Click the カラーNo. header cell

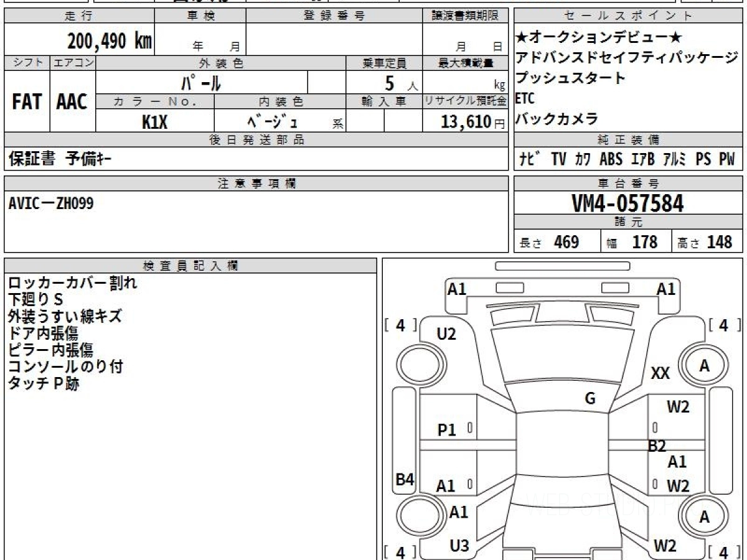pyautogui.click(x=155, y=101)
